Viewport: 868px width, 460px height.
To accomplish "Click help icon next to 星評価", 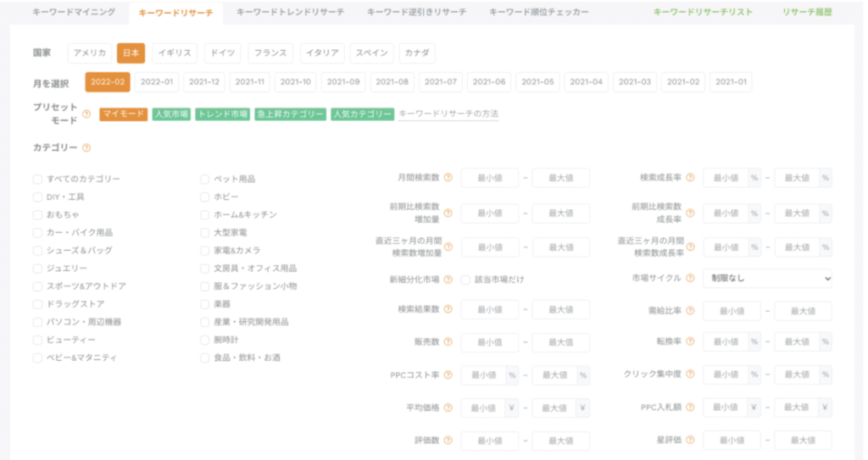I will click(690, 441).
